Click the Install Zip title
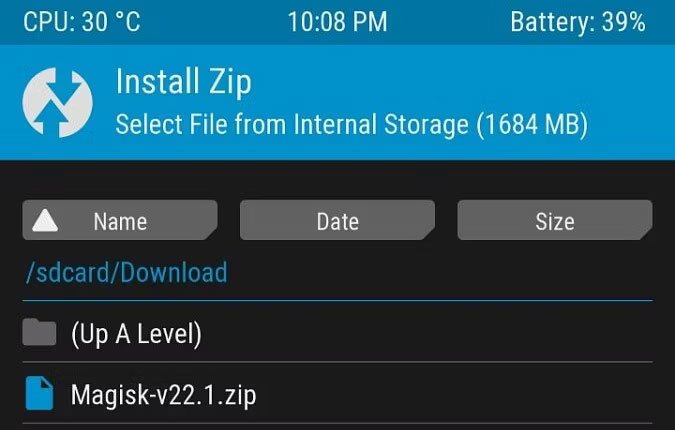 (184, 82)
